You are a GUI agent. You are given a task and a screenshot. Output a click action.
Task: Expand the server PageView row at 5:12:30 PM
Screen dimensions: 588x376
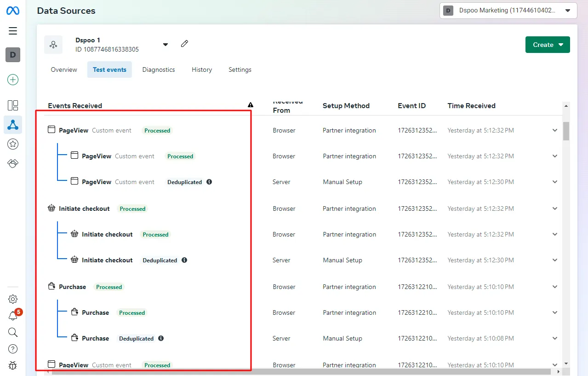point(555,182)
